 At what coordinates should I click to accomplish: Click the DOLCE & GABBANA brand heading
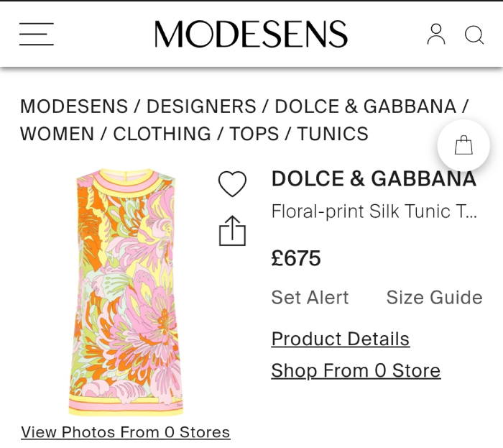(374, 179)
